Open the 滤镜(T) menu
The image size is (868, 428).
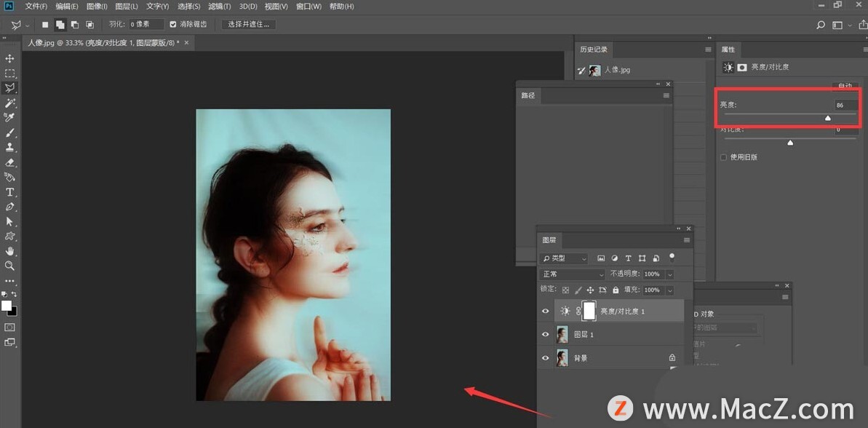click(218, 7)
